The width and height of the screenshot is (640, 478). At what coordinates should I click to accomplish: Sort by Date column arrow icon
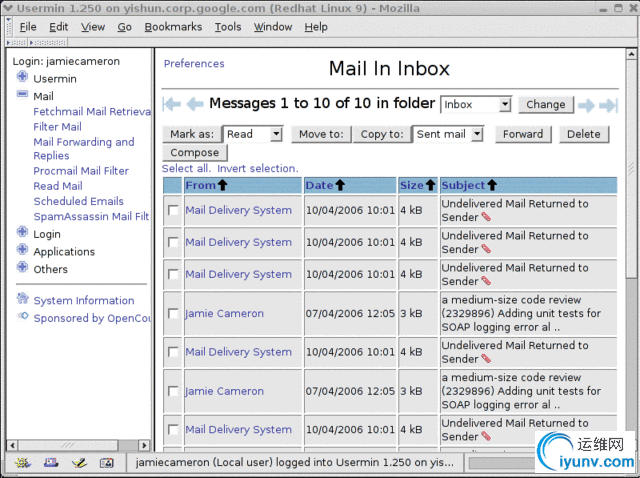point(340,185)
